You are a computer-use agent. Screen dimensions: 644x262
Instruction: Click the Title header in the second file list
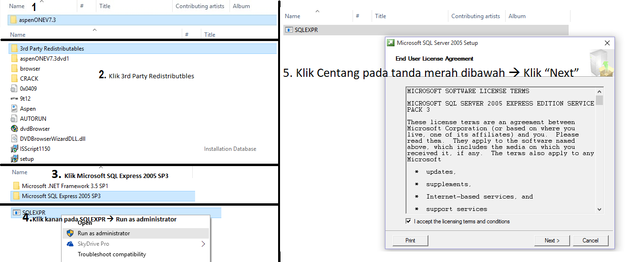pos(210,35)
